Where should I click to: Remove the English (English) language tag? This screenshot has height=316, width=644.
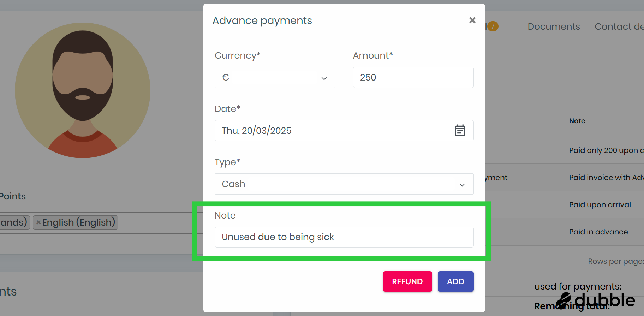coord(38,222)
